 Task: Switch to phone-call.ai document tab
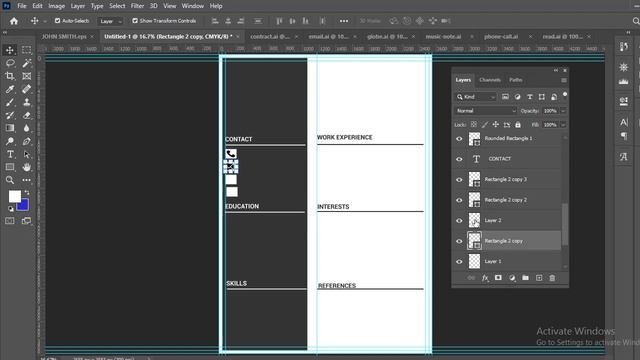coord(501,36)
